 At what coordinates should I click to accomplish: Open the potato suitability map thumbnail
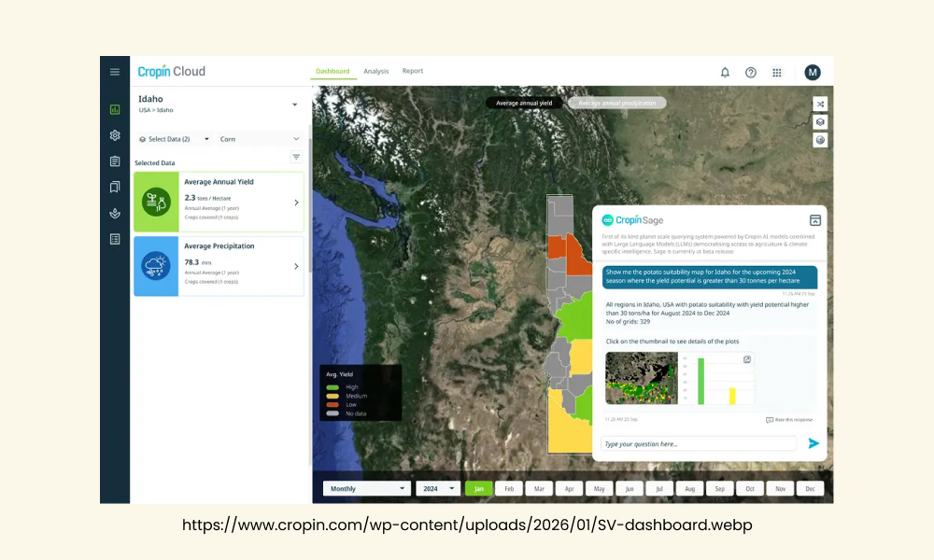pos(642,378)
